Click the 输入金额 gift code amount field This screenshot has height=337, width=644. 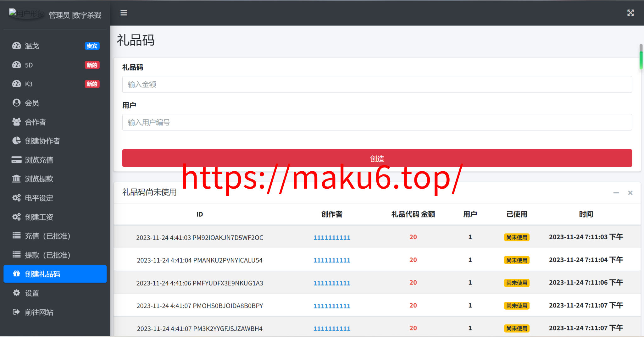click(x=377, y=84)
